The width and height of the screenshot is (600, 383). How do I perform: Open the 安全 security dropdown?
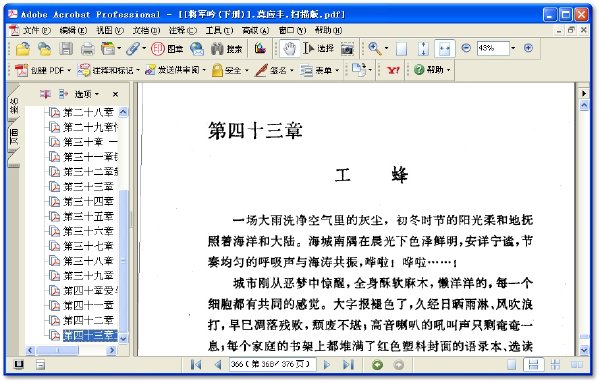pos(230,70)
